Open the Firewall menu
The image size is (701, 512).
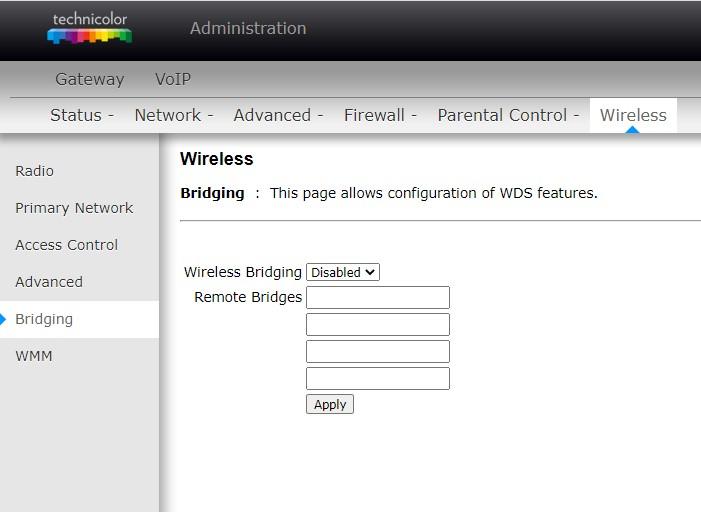[x=380, y=115]
